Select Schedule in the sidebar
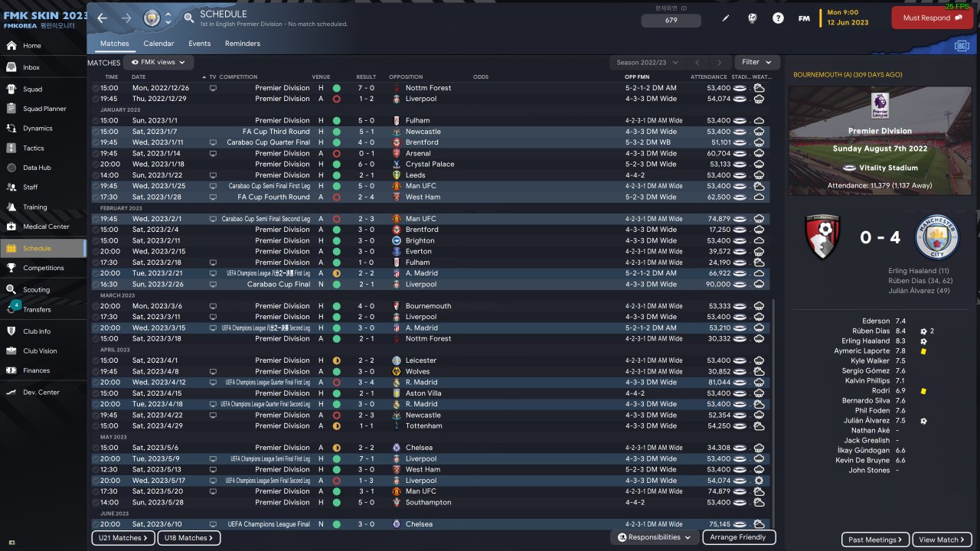This screenshot has height=551, width=980. [x=43, y=248]
